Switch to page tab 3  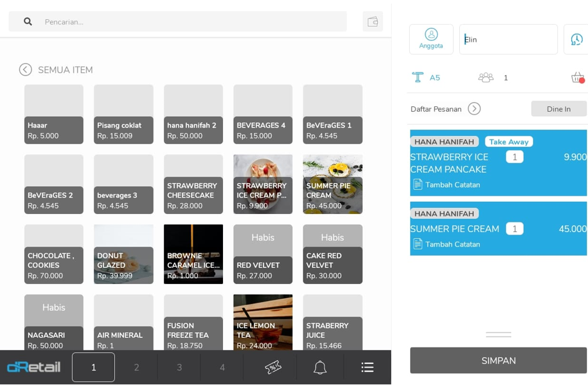(179, 367)
